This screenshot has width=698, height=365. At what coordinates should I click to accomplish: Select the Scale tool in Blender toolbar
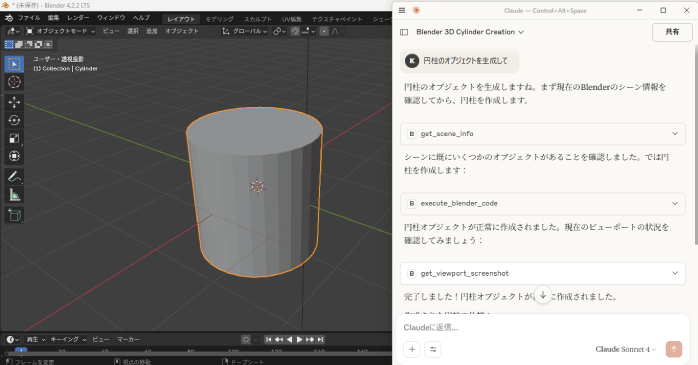14,138
